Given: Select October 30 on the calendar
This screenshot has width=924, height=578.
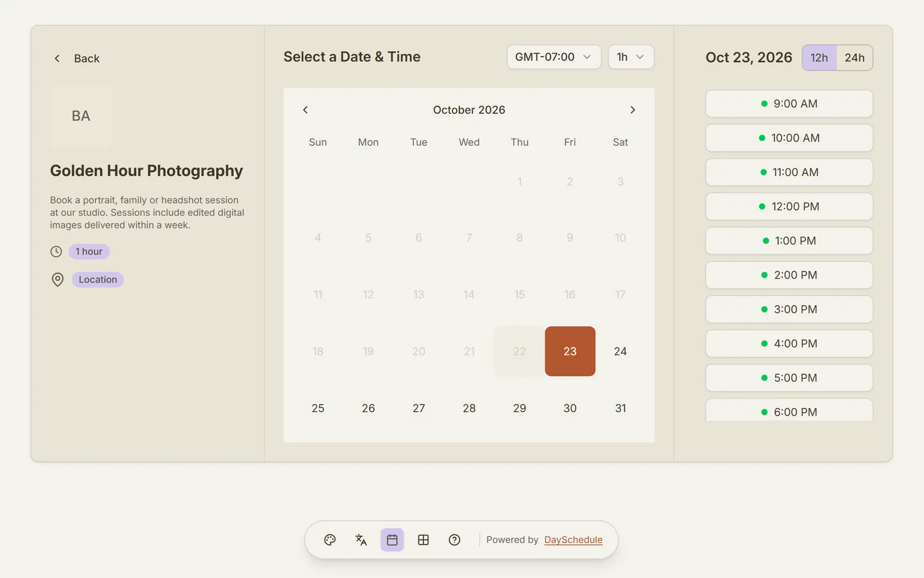Looking at the screenshot, I should (x=570, y=408).
